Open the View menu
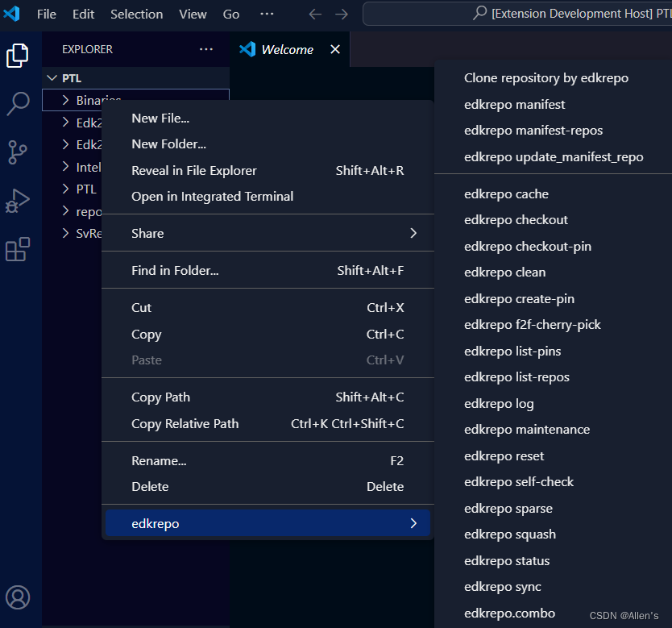Screen dimensions: 672x628 point(193,14)
